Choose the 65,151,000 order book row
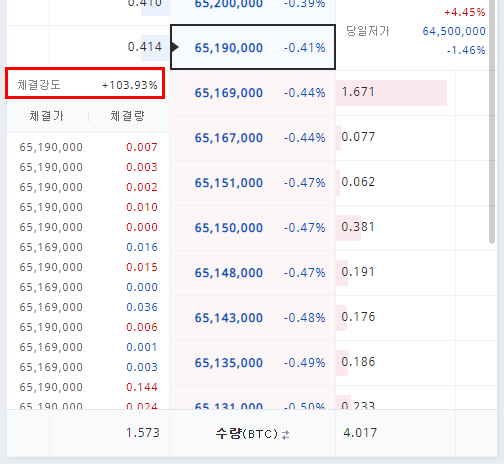Viewport: 504px width, 464px height. pyautogui.click(x=253, y=183)
